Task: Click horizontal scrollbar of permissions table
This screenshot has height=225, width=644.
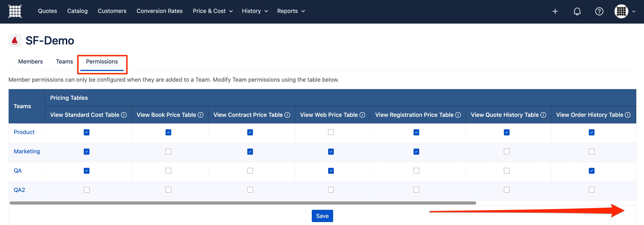Action: (x=243, y=203)
